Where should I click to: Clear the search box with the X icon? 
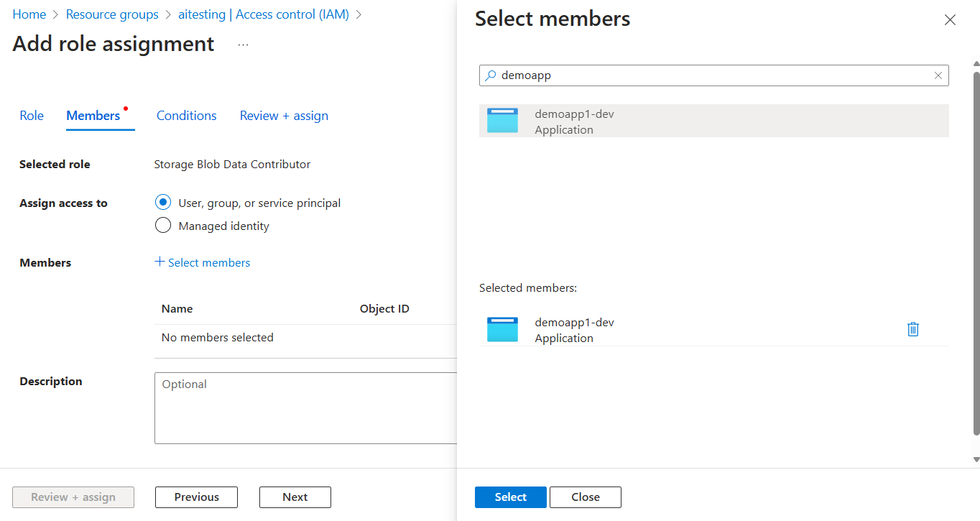[x=938, y=75]
